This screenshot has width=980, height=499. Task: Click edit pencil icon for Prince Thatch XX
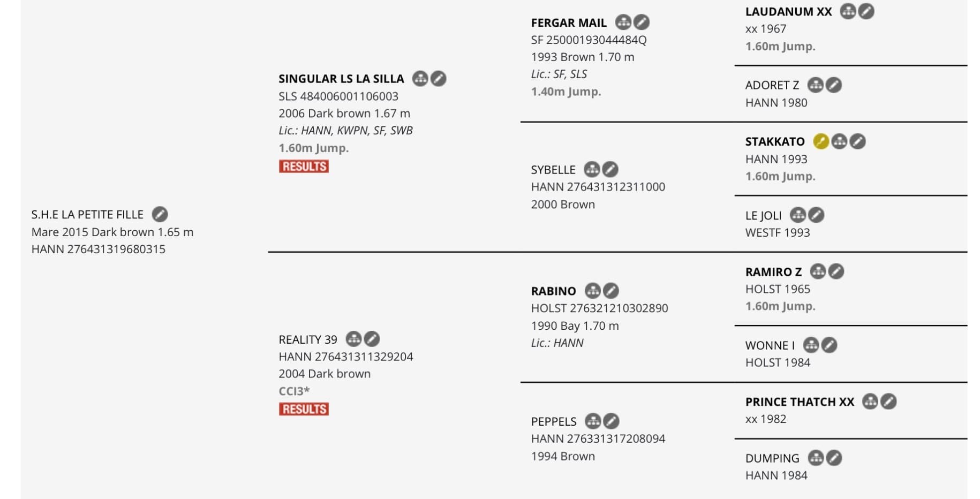click(x=888, y=402)
